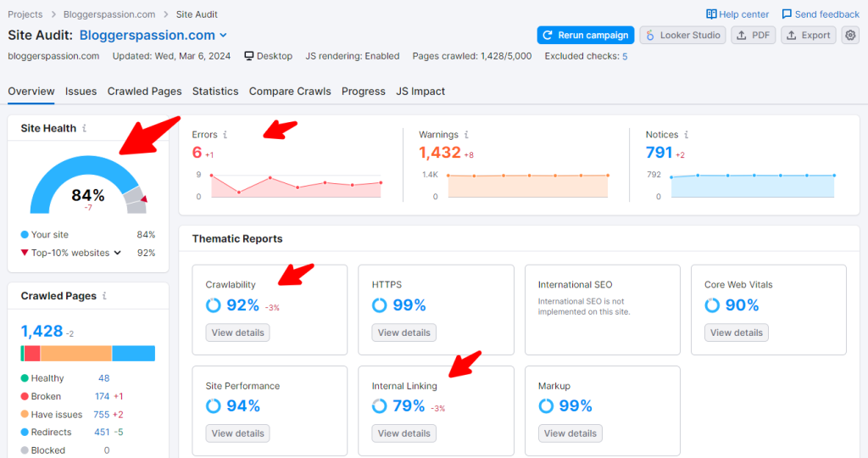Image resolution: width=868 pixels, height=458 pixels.
Task: Open the Compare Crawls tab
Action: pos(290,92)
